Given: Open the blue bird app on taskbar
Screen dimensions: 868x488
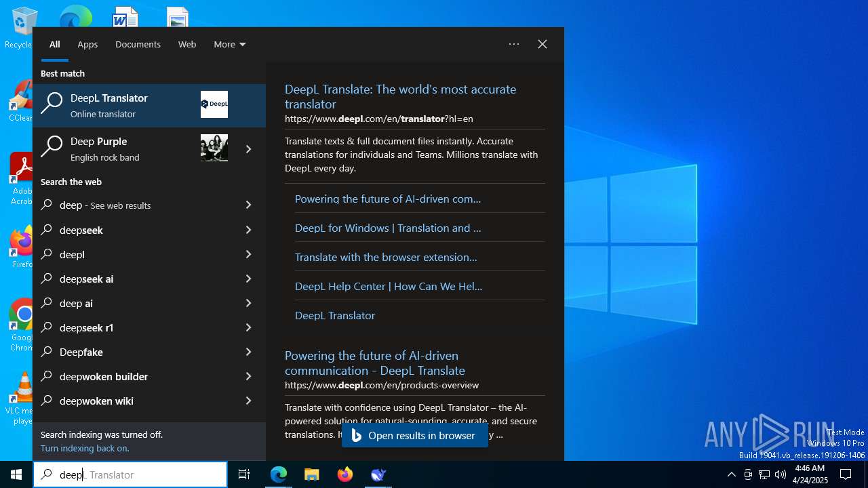Looking at the screenshot, I should click(x=378, y=474).
